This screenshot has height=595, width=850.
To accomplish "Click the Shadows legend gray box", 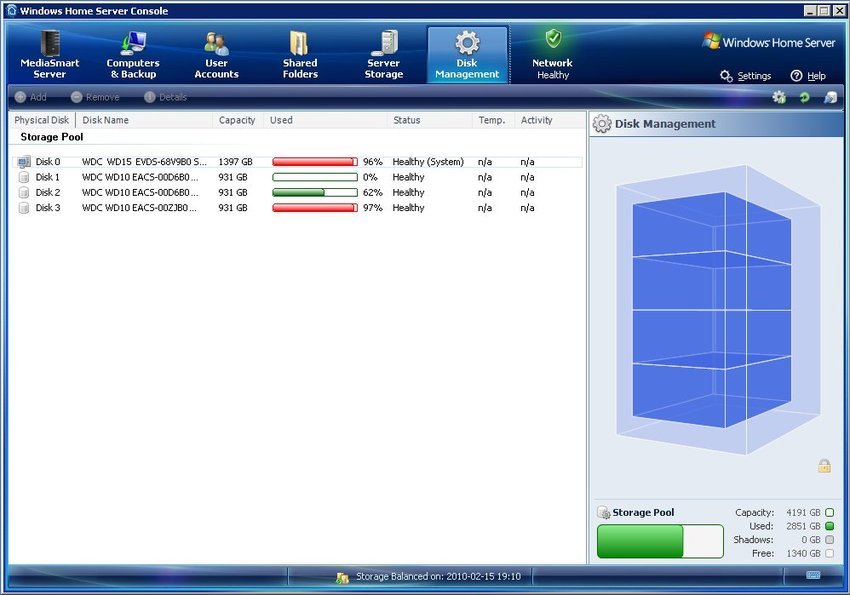I will pos(829,540).
